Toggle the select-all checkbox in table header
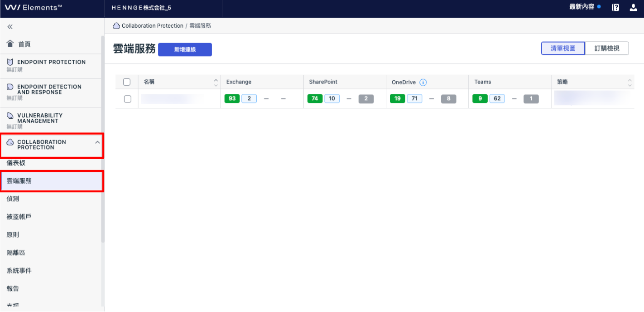644x312 pixels. tap(127, 82)
